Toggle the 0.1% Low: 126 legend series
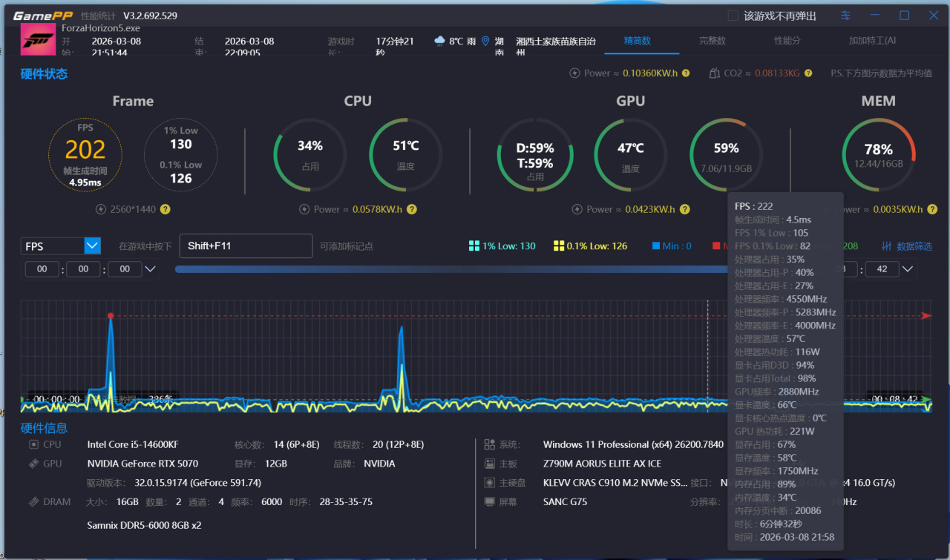Image resolution: width=950 pixels, height=560 pixels. point(591,246)
